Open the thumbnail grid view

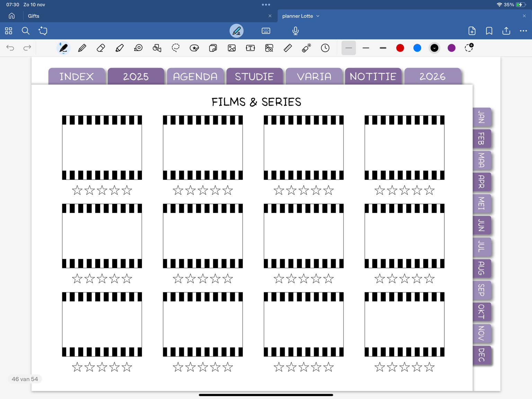9,31
